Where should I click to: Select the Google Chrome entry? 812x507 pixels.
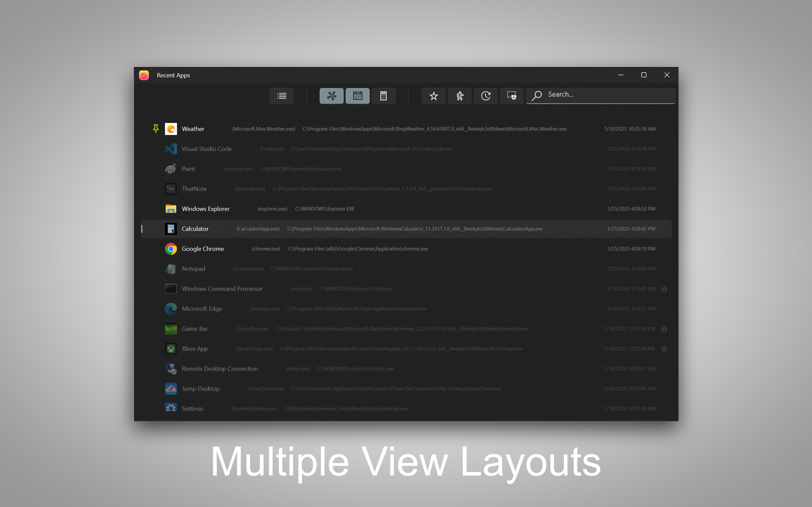point(203,249)
